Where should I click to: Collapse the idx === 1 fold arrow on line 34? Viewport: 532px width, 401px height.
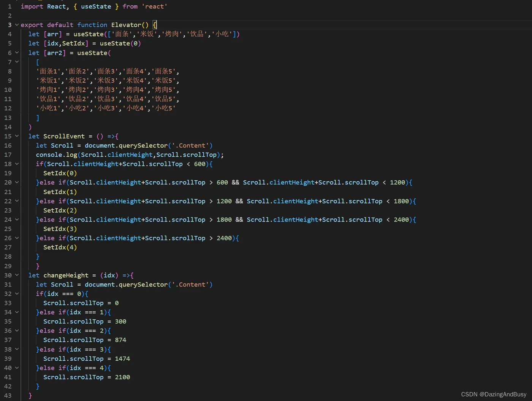(17, 312)
